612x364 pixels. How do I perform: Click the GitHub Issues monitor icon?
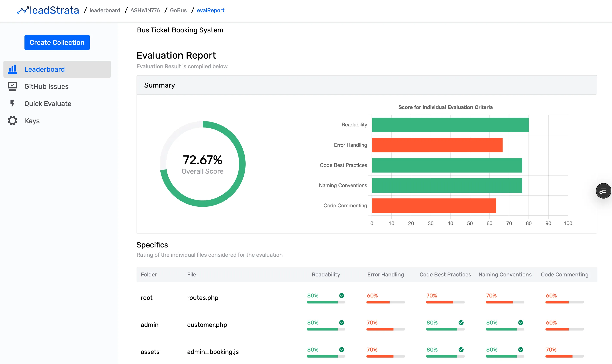(x=12, y=86)
